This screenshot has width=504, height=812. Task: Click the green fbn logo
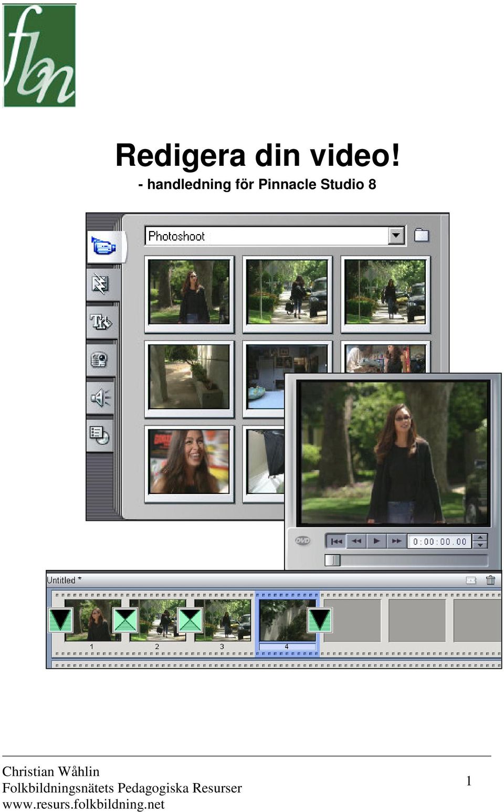point(39,55)
